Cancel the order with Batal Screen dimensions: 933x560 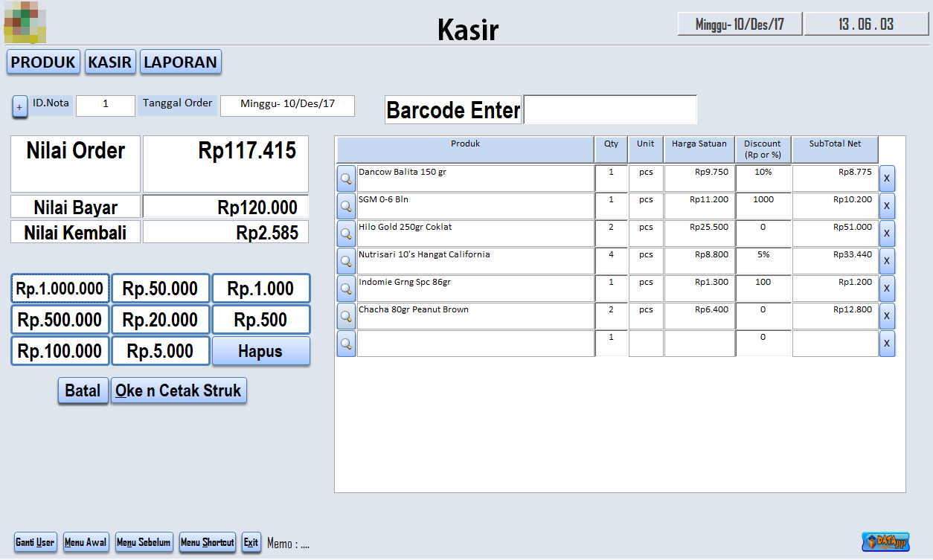click(x=83, y=390)
